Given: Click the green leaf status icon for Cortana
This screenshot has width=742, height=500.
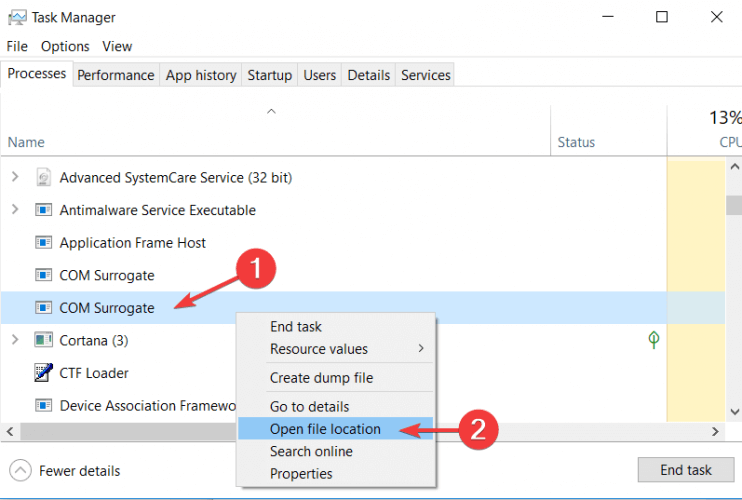Looking at the screenshot, I should click(654, 339).
